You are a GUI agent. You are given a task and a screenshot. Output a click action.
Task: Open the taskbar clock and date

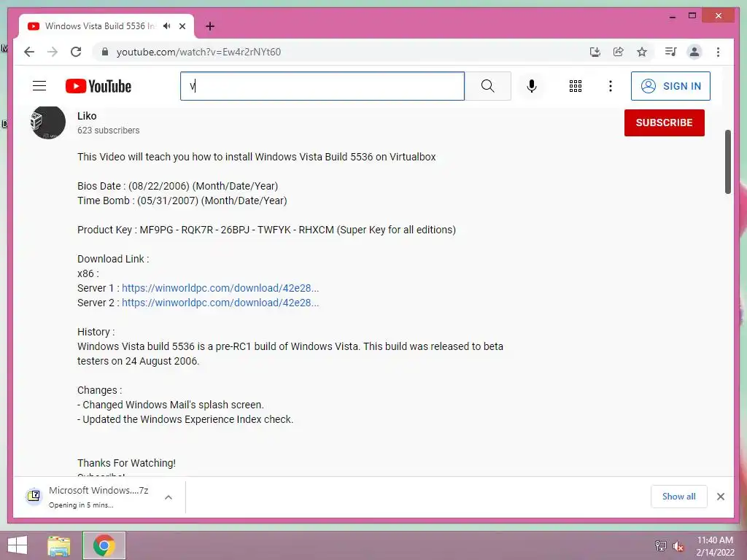click(715, 546)
